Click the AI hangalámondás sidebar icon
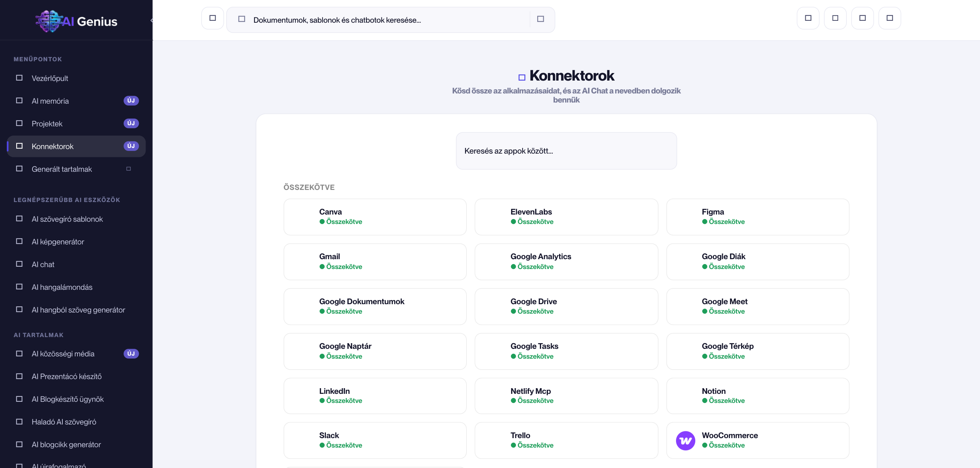Viewport: 980px width, 468px height. point(19,286)
